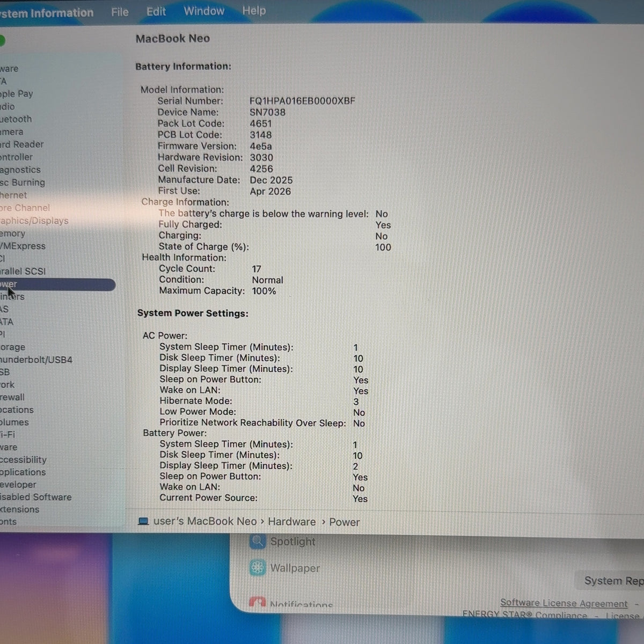The height and width of the screenshot is (644, 644).
Task: Select Bluetooth in the sidebar
Action: (x=16, y=119)
